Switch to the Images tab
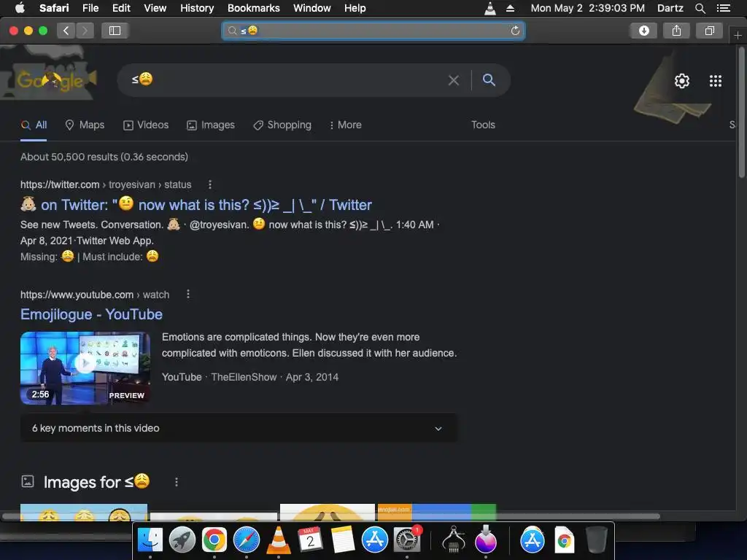This screenshot has width=747, height=560. click(x=211, y=125)
